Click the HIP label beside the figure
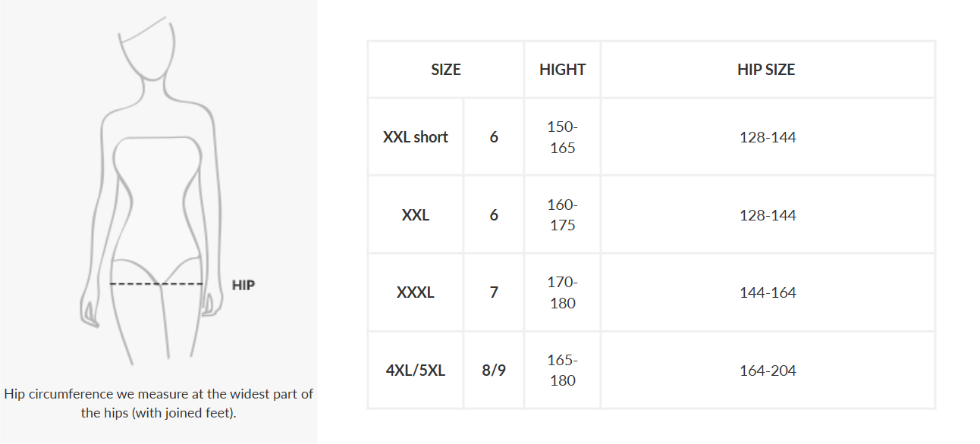 coord(243,286)
